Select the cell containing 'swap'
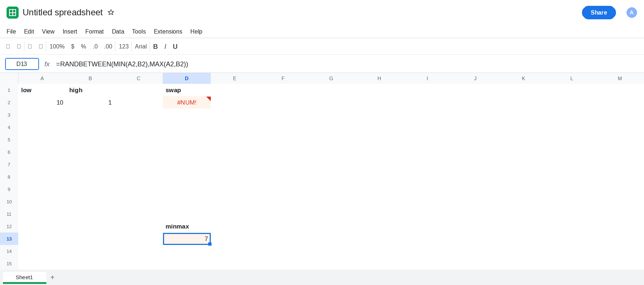644x285 pixels. (x=187, y=90)
